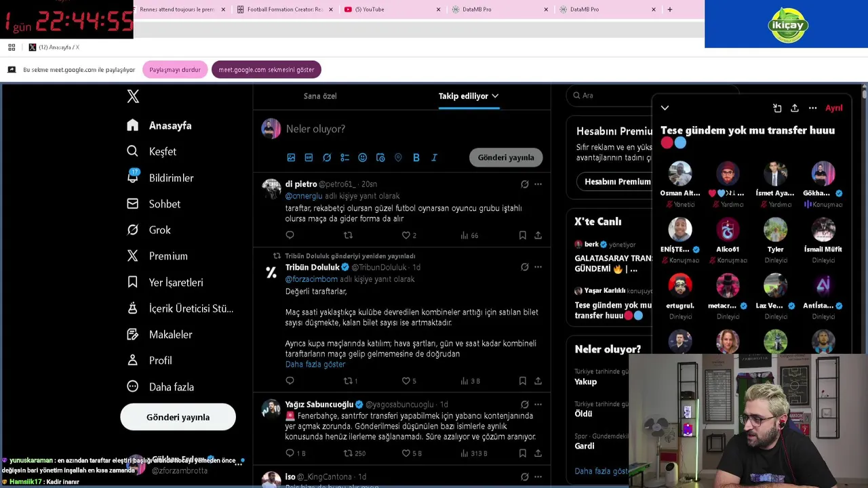Viewport: 868px width, 488px height.
Task: Open @cnnerglu mention link
Action: pos(304,196)
